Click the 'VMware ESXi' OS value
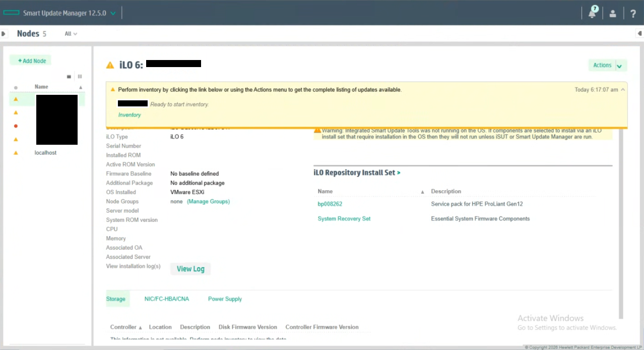Screen dimensions: 644x350 (187, 192)
